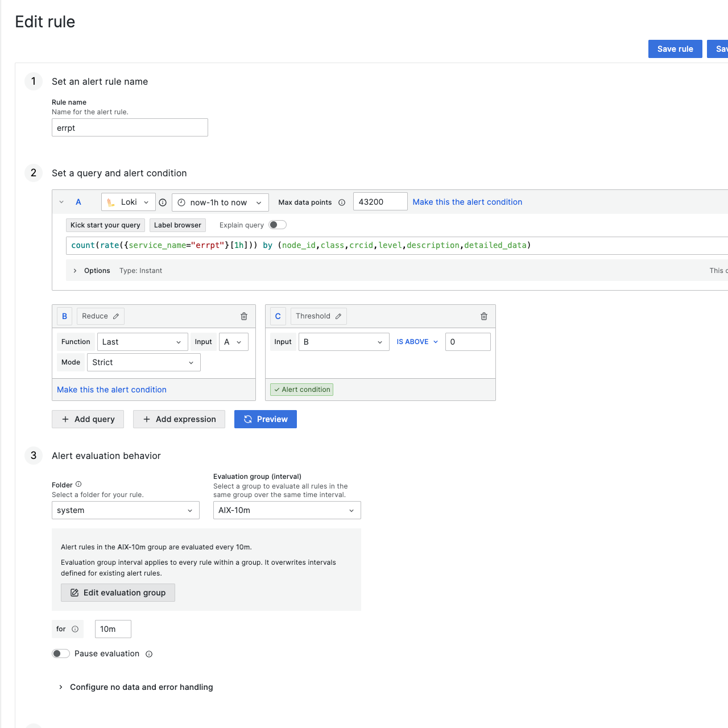Select the Loki data source icon

[x=111, y=202]
